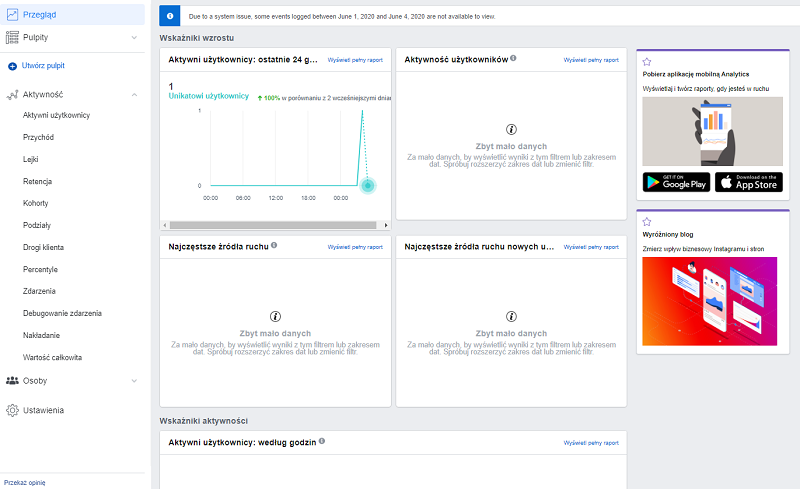Viewport: 800px width, 489px height.
Task: Click the chart scrollbar left arrow
Action: coord(165,225)
